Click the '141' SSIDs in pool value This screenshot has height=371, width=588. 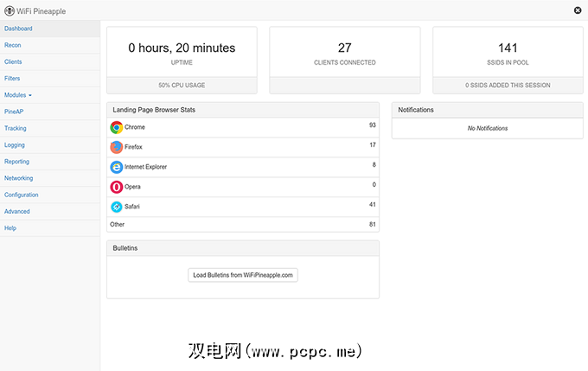coord(508,48)
